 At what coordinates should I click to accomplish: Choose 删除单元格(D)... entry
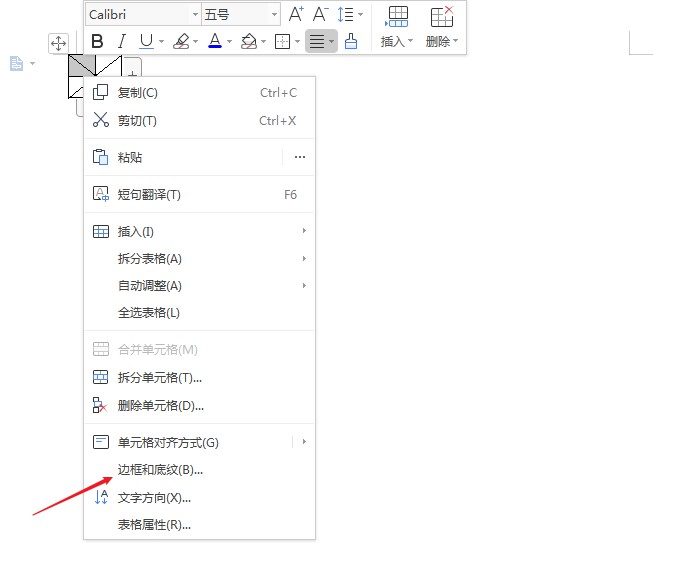coord(199,406)
